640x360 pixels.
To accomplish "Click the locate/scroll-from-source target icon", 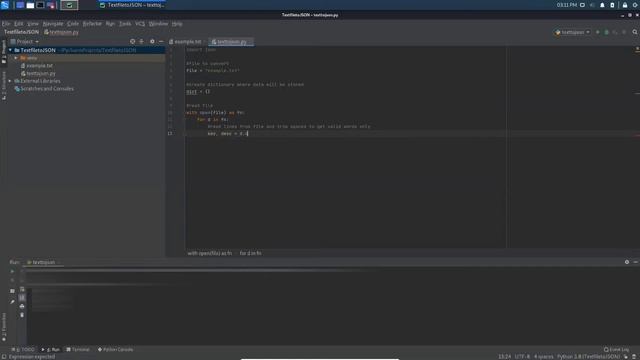I will coord(132,42).
